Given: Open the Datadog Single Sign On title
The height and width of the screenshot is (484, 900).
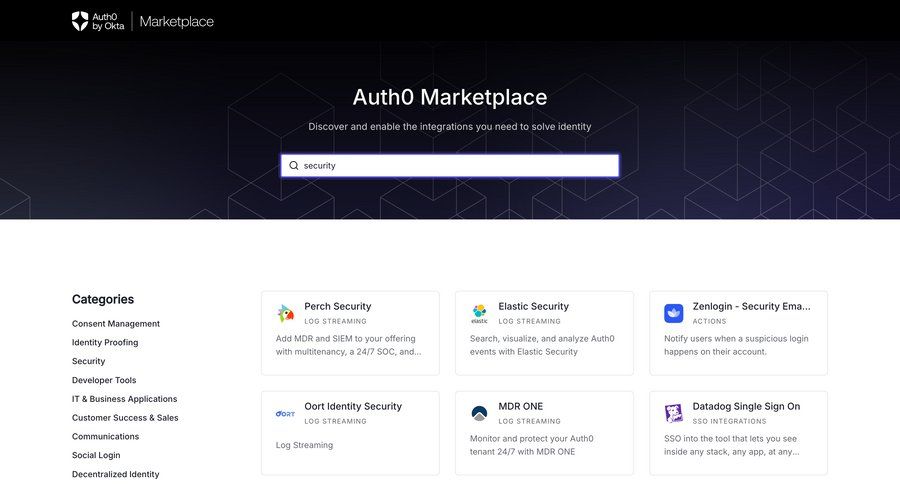Looking at the screenshot, I should point(746,406).
